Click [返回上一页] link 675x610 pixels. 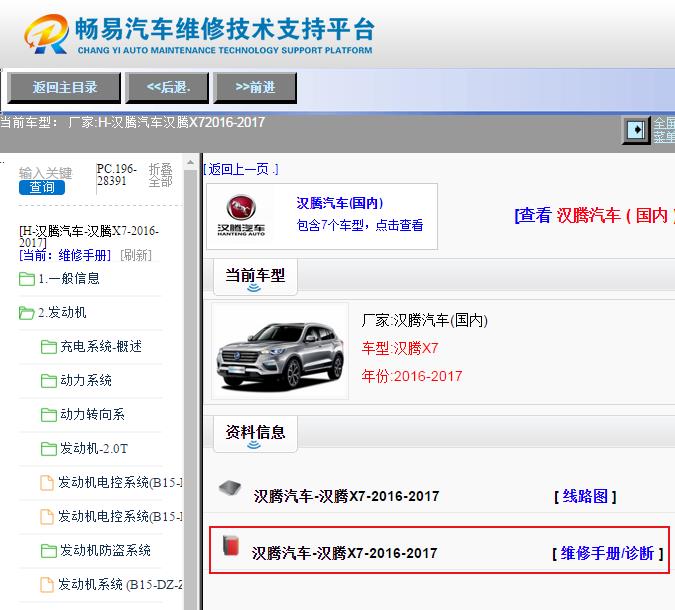coord(241,169)
